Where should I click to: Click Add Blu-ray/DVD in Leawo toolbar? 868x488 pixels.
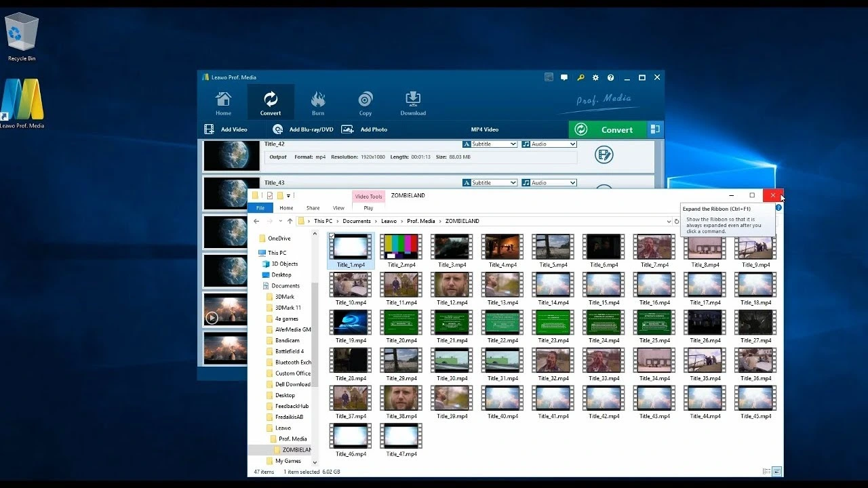(303, 129)
